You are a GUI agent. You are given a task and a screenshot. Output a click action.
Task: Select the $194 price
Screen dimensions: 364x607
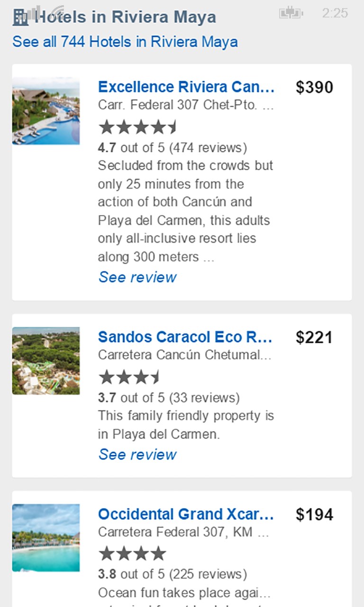coord(314,515)
